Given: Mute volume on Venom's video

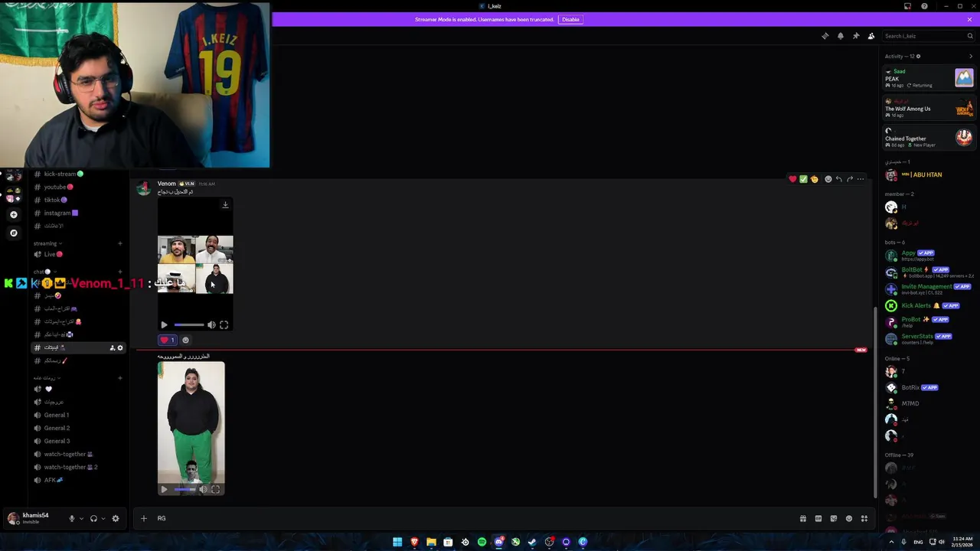Looking at the screenshot, I should pos(211,325).
